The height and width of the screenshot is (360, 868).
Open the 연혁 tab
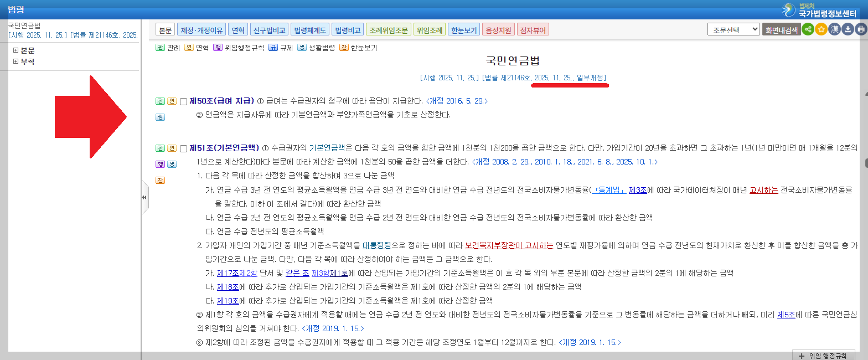(x=238, y=30)
